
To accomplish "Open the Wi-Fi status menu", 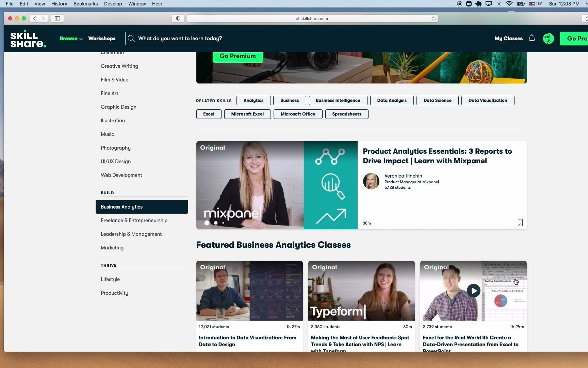I will (x=509, y=4).
